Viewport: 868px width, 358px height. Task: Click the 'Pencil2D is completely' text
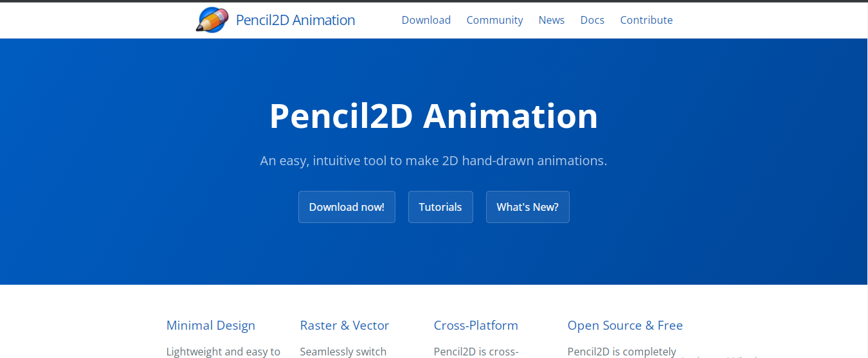pyautogui.click(x=622, y=352)
